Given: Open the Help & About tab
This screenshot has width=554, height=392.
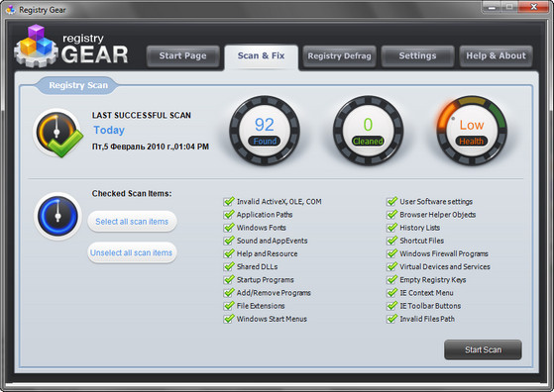Looking at the screenshot, I should [497, 56].
